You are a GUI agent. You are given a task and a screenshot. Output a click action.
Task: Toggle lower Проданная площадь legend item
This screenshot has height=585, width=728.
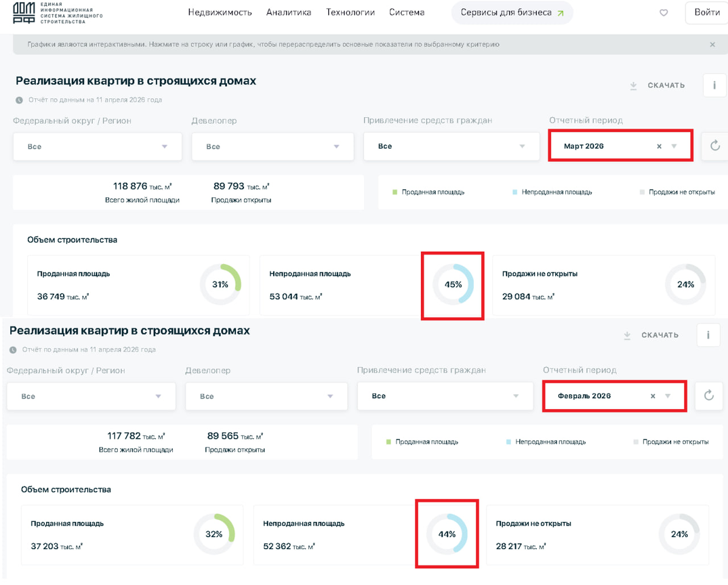tap(422, 442)
